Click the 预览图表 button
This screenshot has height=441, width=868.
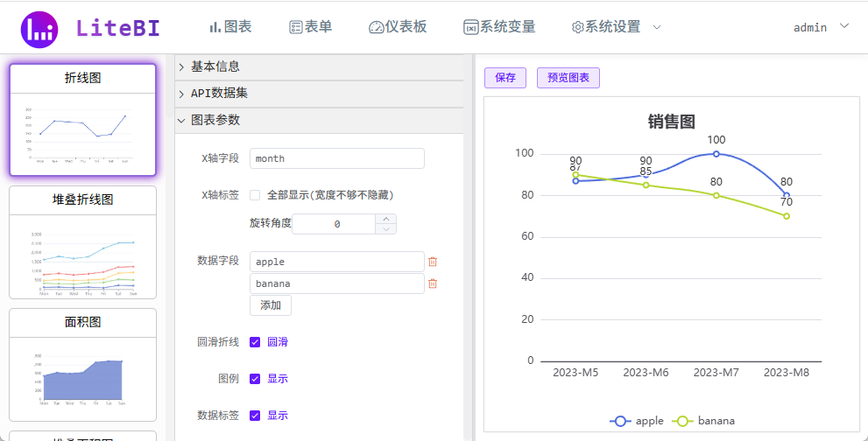568,78
